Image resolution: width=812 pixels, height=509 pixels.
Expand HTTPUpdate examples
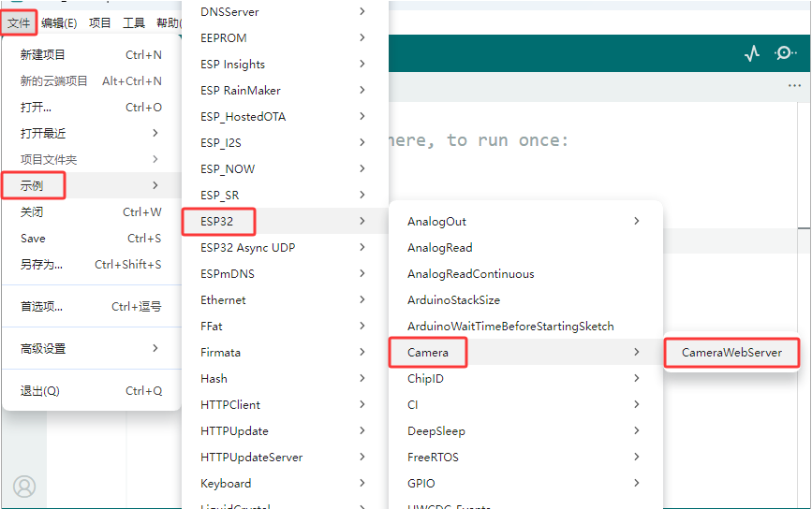tap(285, 431)
